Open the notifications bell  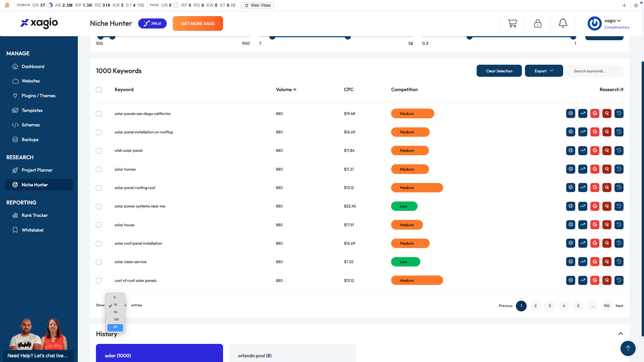tap(563, 23)
